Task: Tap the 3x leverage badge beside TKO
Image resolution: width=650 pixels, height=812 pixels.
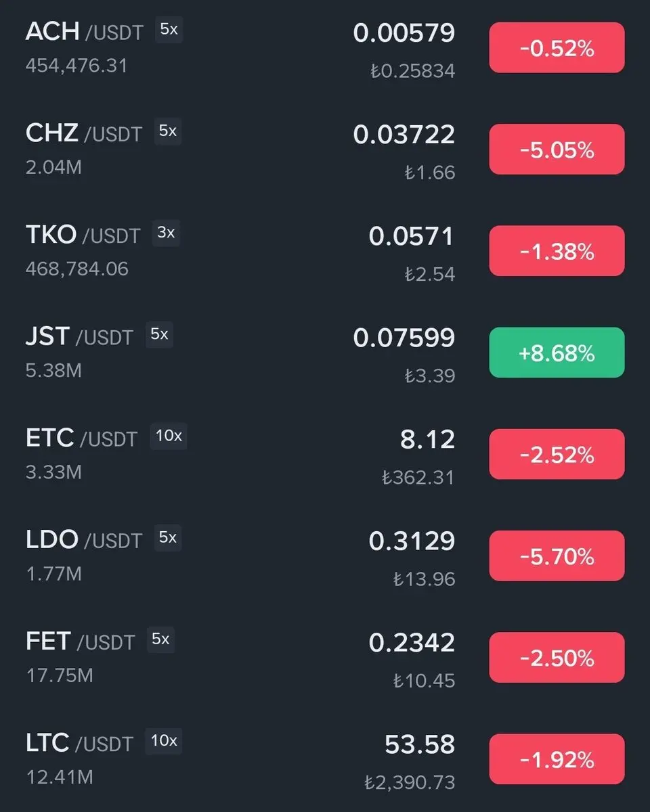Action: click(166, 233)
